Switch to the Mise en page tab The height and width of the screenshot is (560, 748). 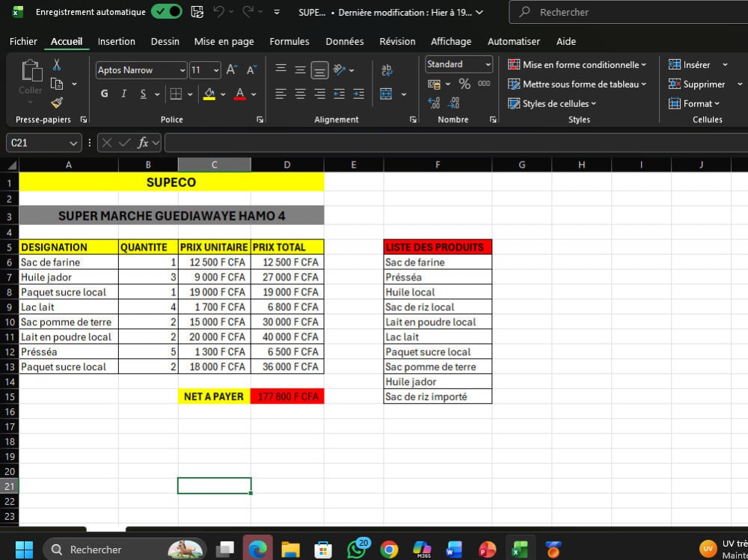coord(224,42)
